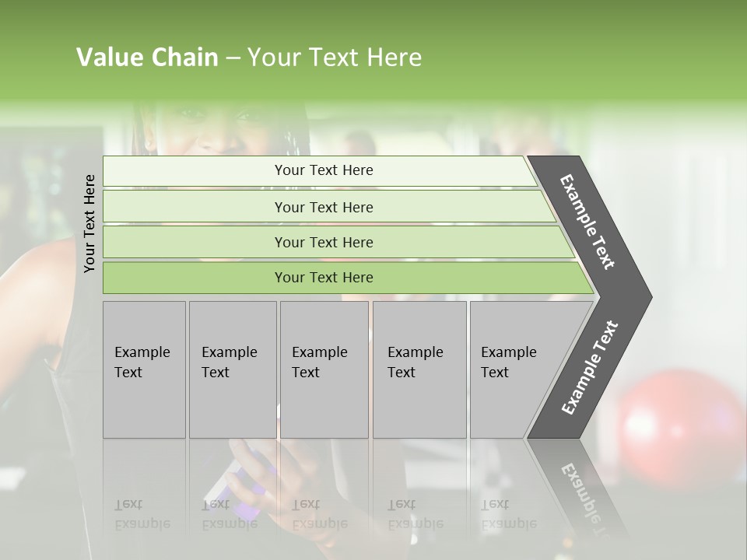Click the second gray Example Text box
The height and width of the screenshot is (560, 747).
[232, 369]
